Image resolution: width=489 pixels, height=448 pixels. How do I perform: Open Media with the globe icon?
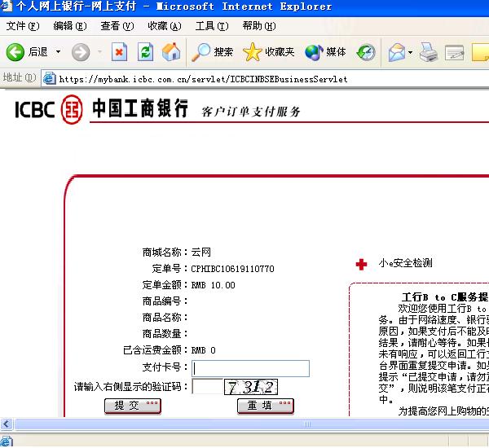coord(314,52)
